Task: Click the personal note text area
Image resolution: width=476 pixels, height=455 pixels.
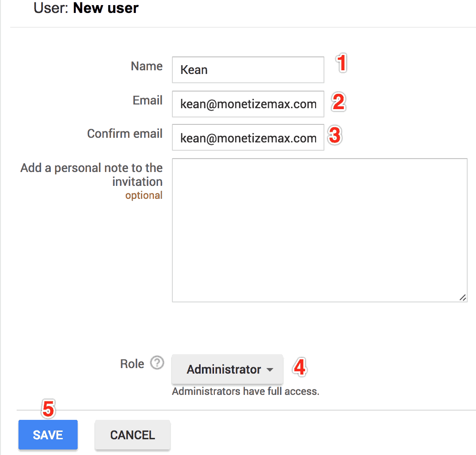Action: pyautogui.click(x=319, y=229)
